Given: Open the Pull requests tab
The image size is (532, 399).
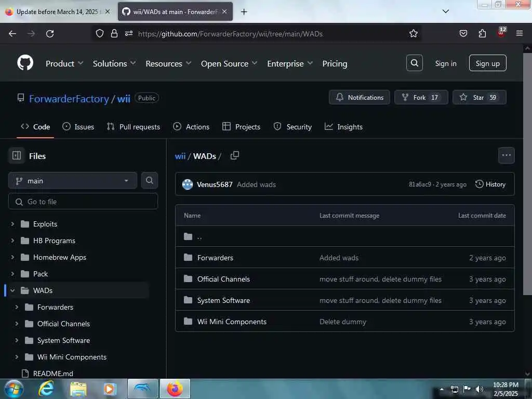Looking at the screenshot, I should (x=133, y=127).
